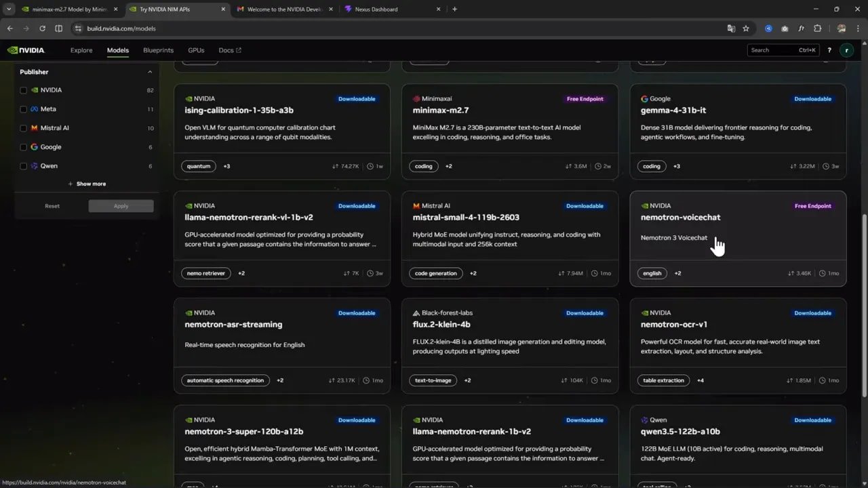This screenshot has height=488, width=868.
Task: Go back with the browser back arrow
Action: pos(9,28)
